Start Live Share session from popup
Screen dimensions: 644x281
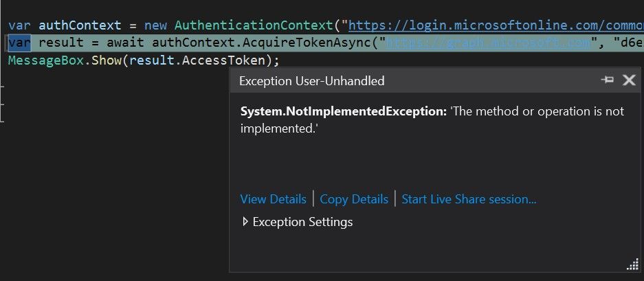click(469, 199)
